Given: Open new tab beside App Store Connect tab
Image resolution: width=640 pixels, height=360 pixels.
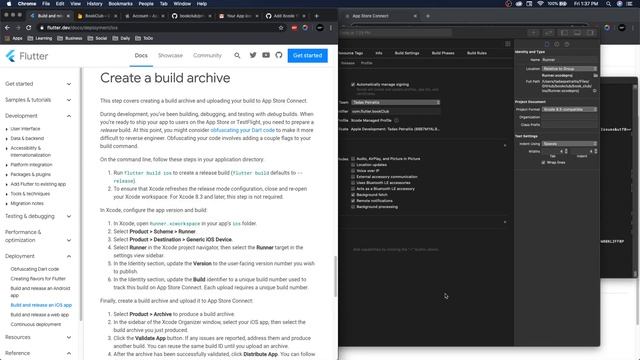Looking at the screenshot, I should (428, 16).
